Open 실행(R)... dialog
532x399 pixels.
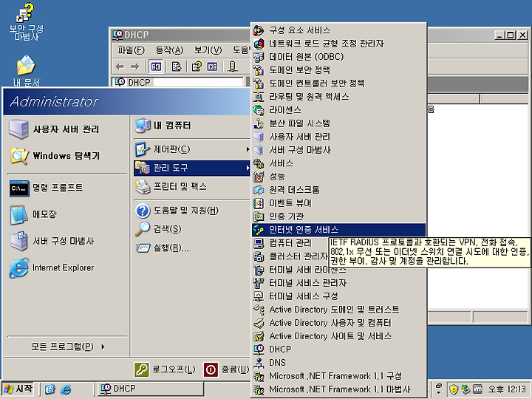[191, 248]
